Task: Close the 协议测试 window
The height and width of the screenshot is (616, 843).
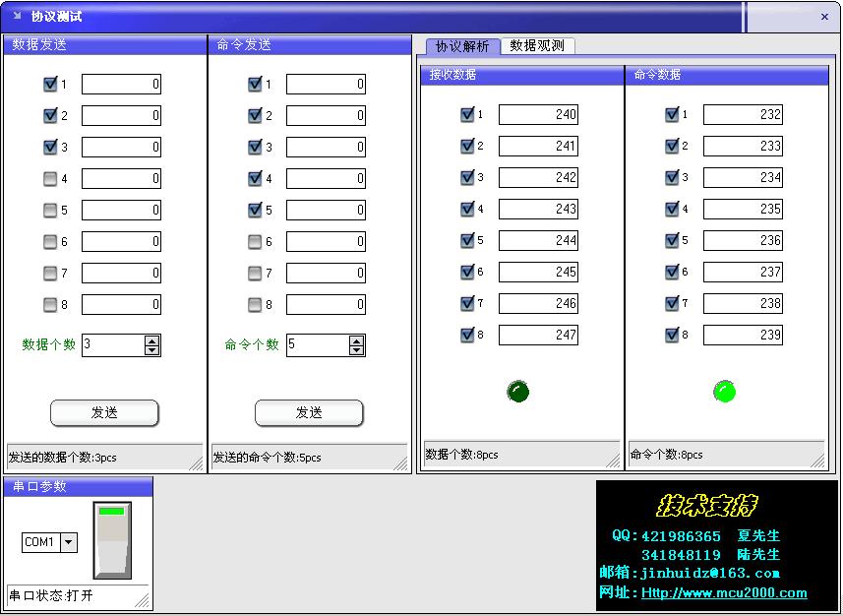Action: [x=824, y=17]
